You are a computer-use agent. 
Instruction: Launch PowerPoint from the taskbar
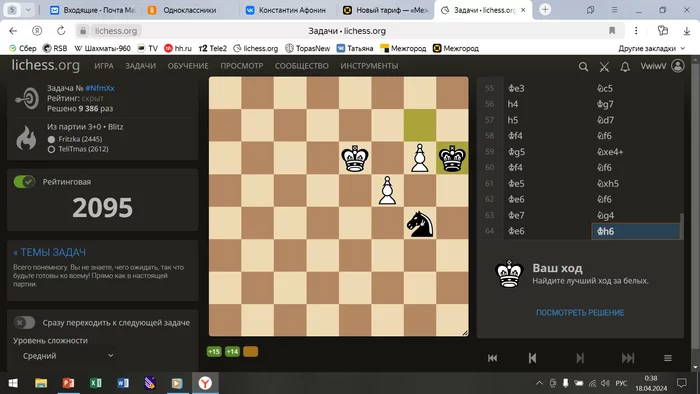click(68, 383)
